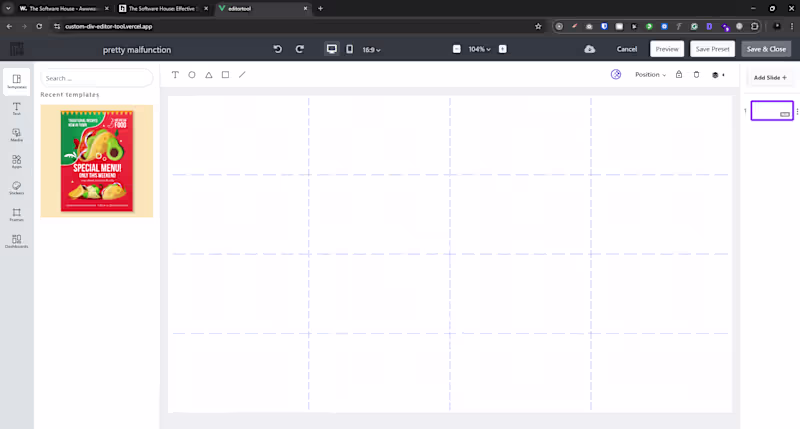
Task: Open the 16:9 aspect ratio dropdown
Action: pyautogui.click(x=371, y=49)
